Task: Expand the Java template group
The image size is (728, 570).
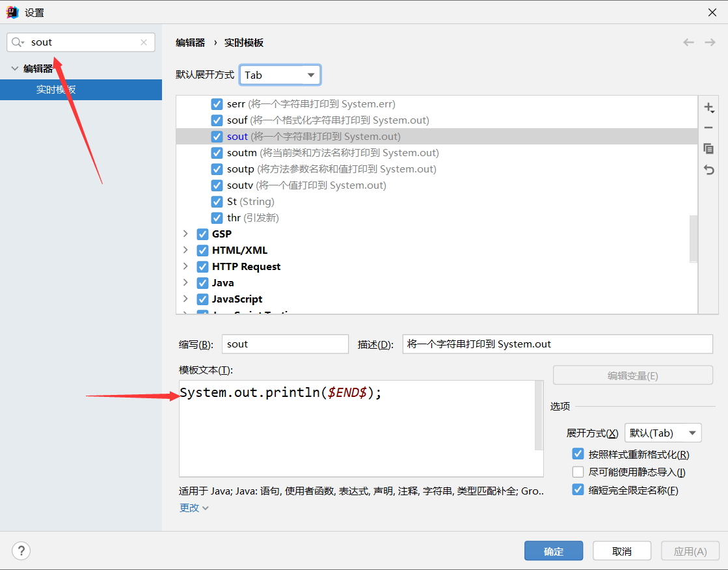Action: (185, 282)
